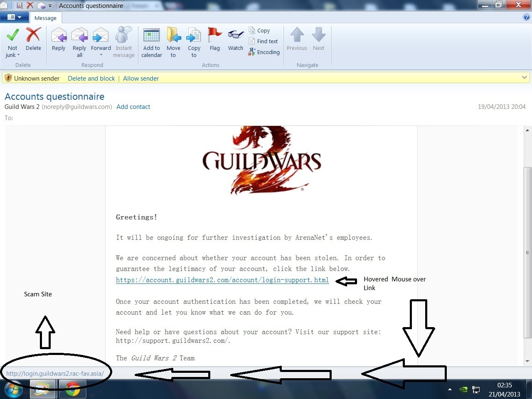This screenshot has height=399, width=532.
Task: Open the Windows Start button
Action: [14, 390]
